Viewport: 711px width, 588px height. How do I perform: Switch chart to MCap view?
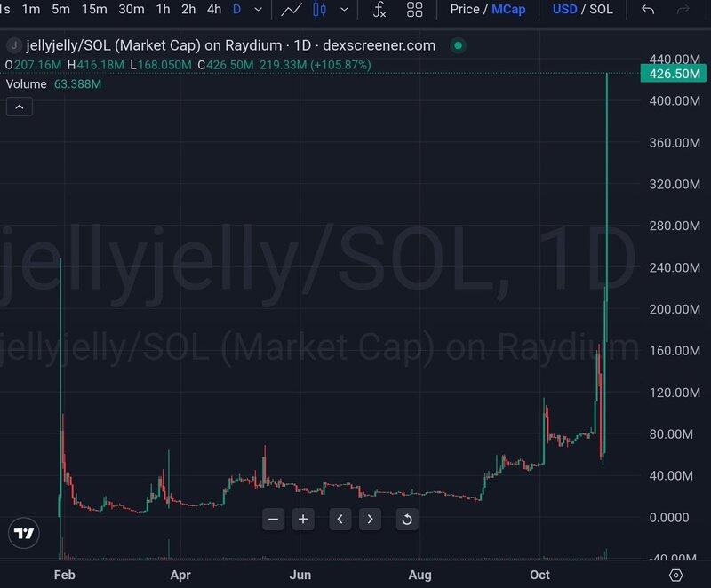(x=509, y=10)
